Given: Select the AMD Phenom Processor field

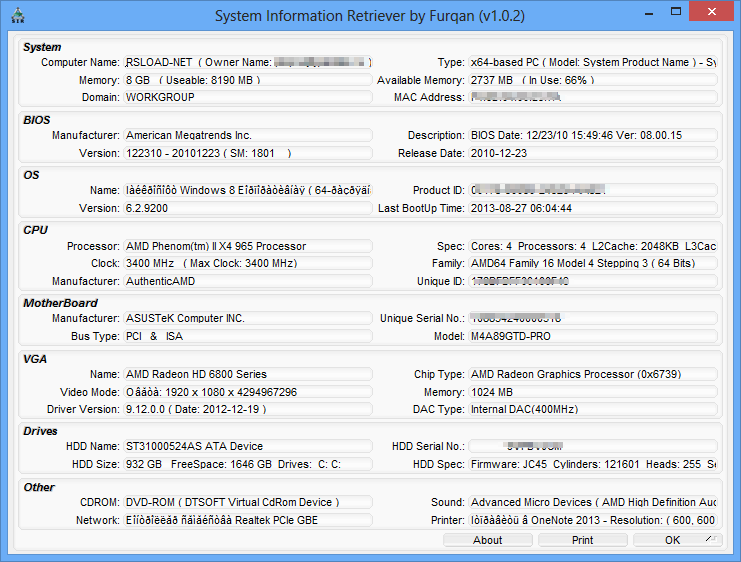Looking at the screenshot, I should (247, 246).
